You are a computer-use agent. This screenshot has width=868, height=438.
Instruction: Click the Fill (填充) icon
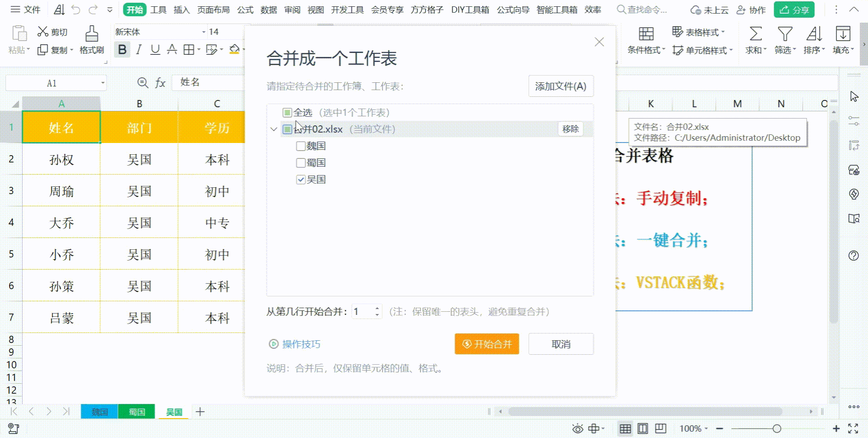click(x=843, y=33)
